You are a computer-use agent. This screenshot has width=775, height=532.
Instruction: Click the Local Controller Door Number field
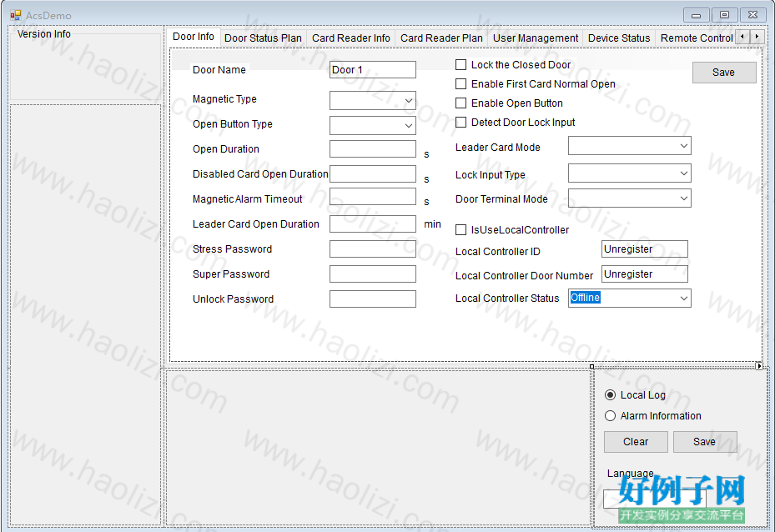[645, 274]
